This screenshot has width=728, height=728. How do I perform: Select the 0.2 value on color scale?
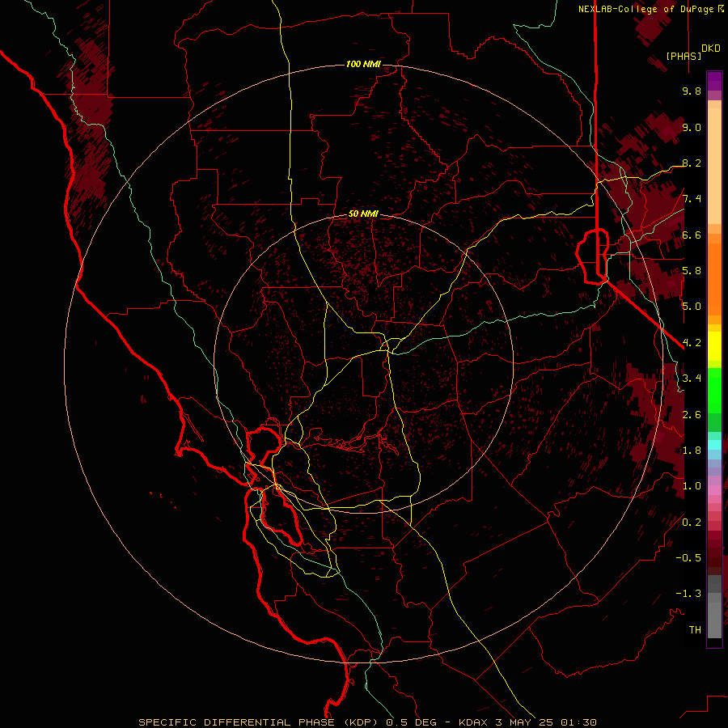[x=692, y=523]
